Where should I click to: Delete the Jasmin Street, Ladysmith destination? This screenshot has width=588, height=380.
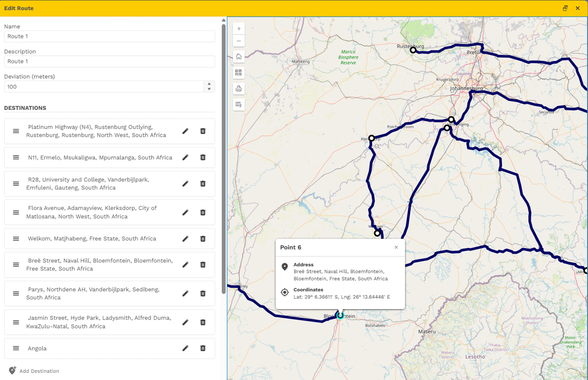[x=203, y=322]
